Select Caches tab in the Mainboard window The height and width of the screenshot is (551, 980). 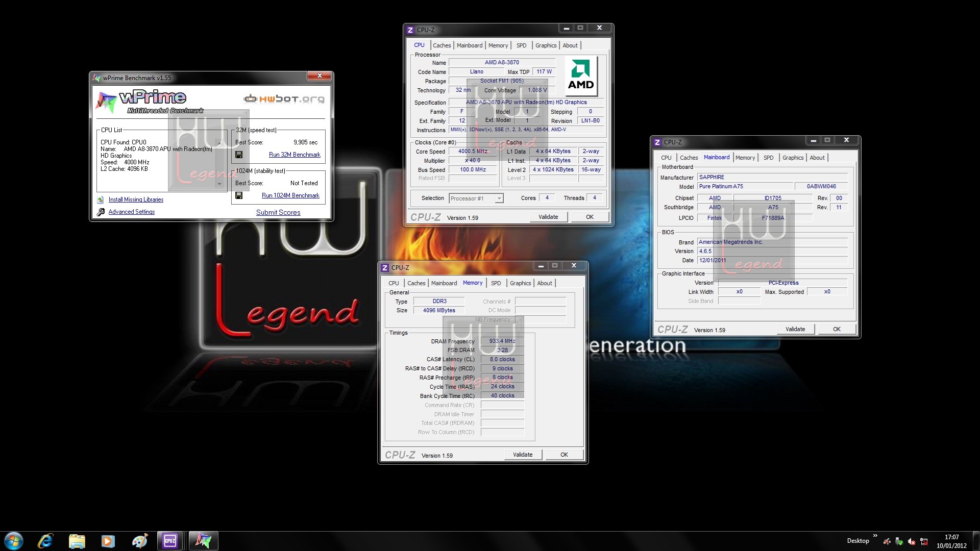pos(689,158)
